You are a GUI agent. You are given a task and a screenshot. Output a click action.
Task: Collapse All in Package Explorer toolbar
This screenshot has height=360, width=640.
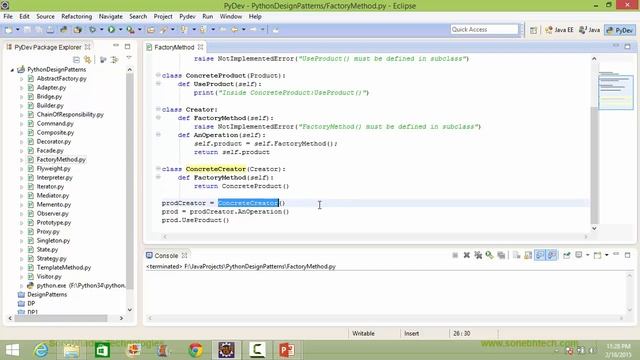click(x=76, y=60)
